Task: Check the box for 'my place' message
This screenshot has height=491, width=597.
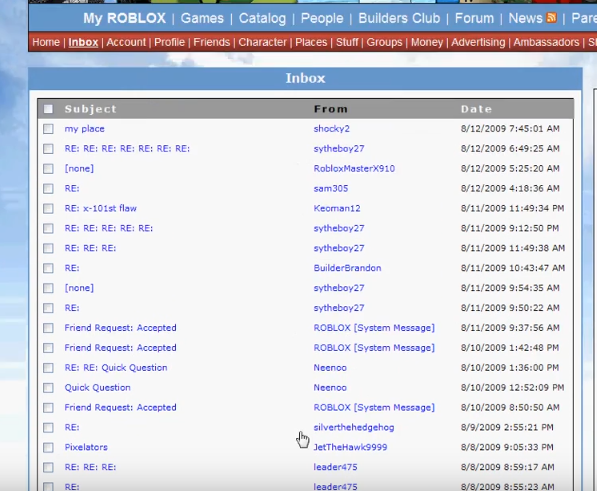Action: point(48,129)
